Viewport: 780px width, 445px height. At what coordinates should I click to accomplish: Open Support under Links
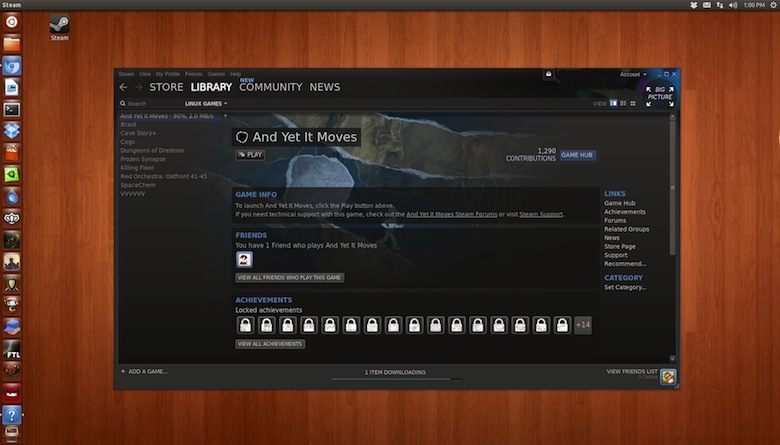616,255
